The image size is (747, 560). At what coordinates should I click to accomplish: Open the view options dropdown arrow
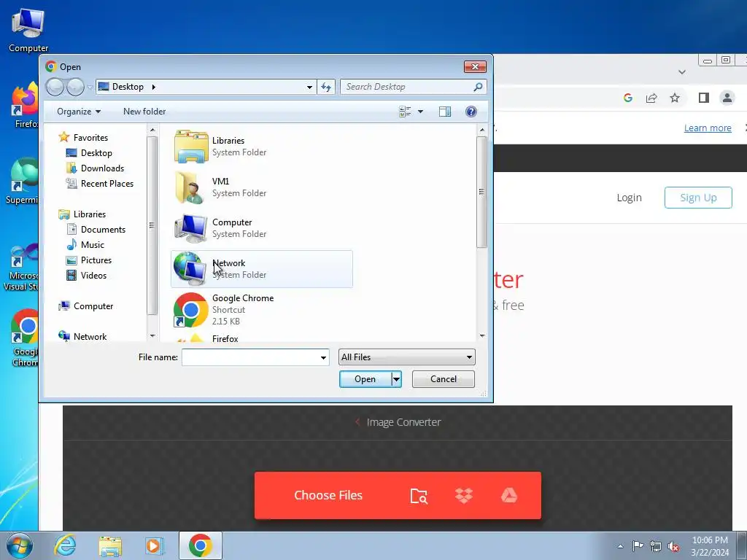tap(420, 112)
